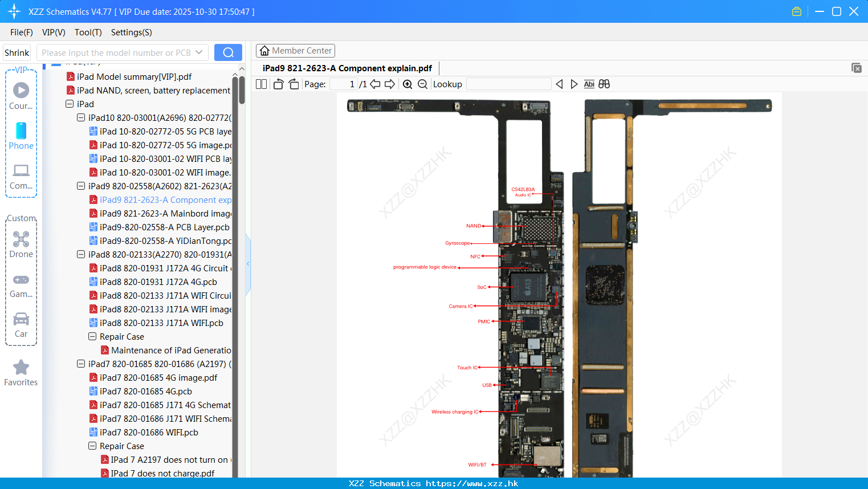
Task: Toggle two-page view layout icon
Action: pos(262,84)
